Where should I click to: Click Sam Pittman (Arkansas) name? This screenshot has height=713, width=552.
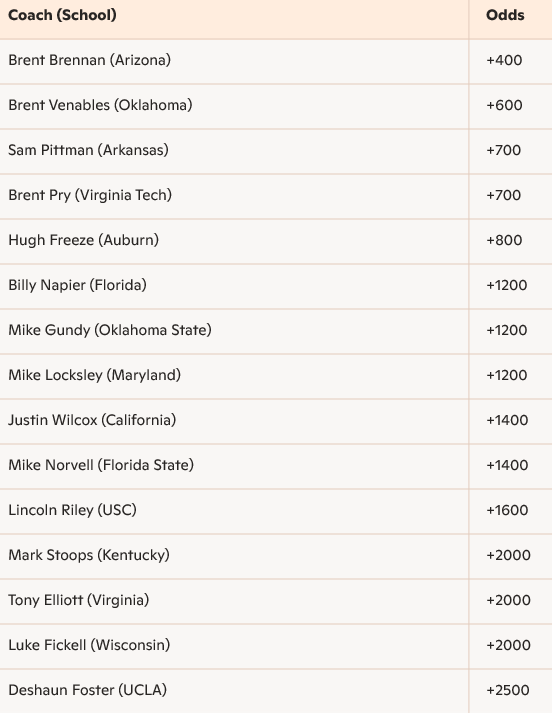coord(88,150)
